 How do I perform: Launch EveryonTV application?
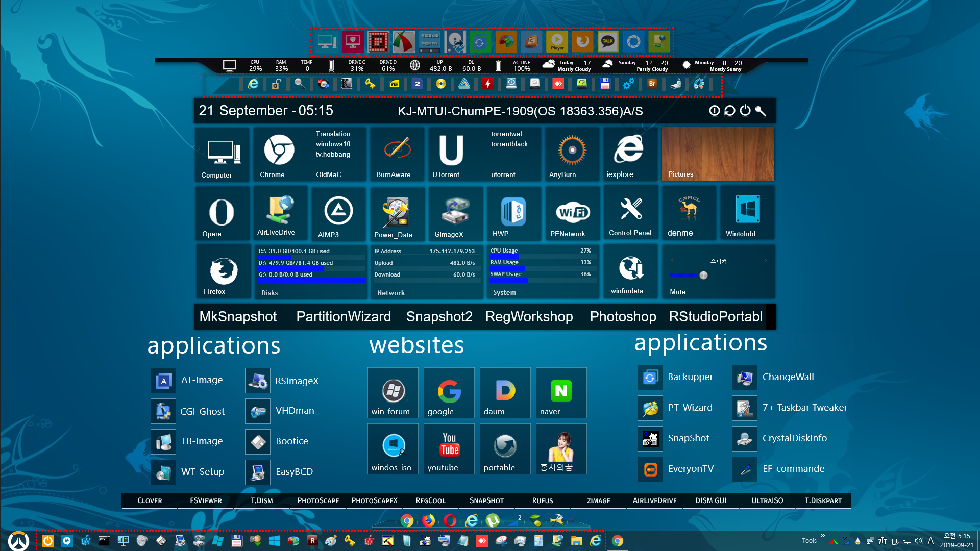676,469
